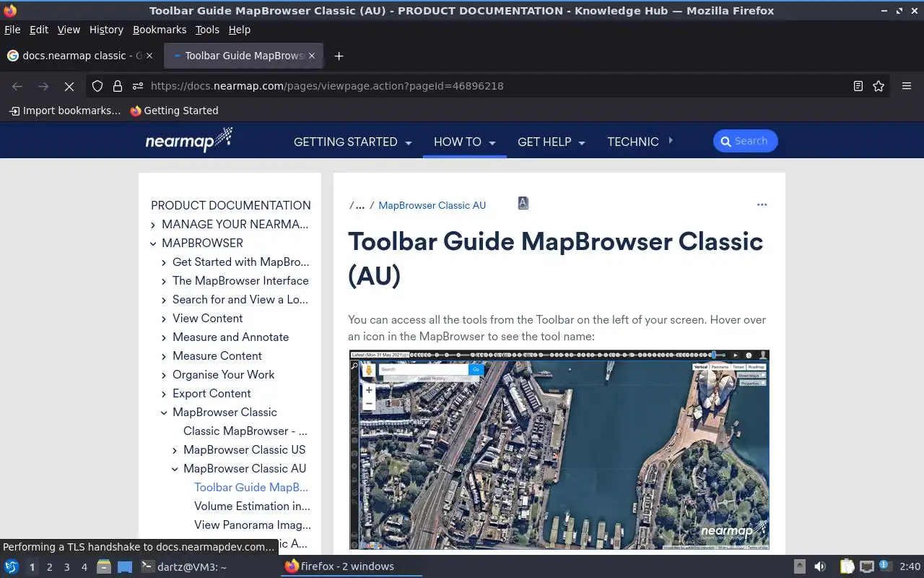This screenshot has width=924, height=578.
Task: Expand the Measure and Annotate tree node
Action: pos(164,337)
